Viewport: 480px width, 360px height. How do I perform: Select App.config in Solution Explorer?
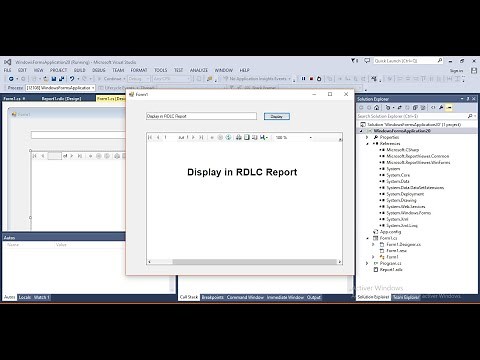(x=390, y=232)
